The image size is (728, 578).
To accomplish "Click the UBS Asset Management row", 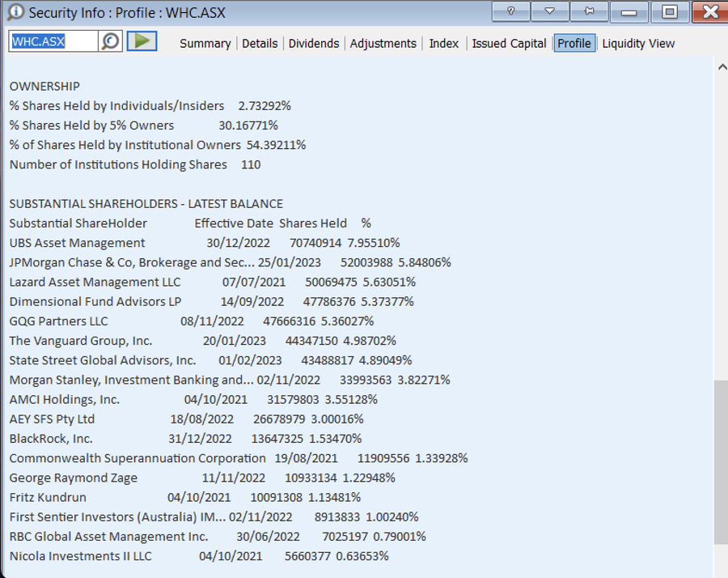I will pyautogui.click(x=205, y=243).
